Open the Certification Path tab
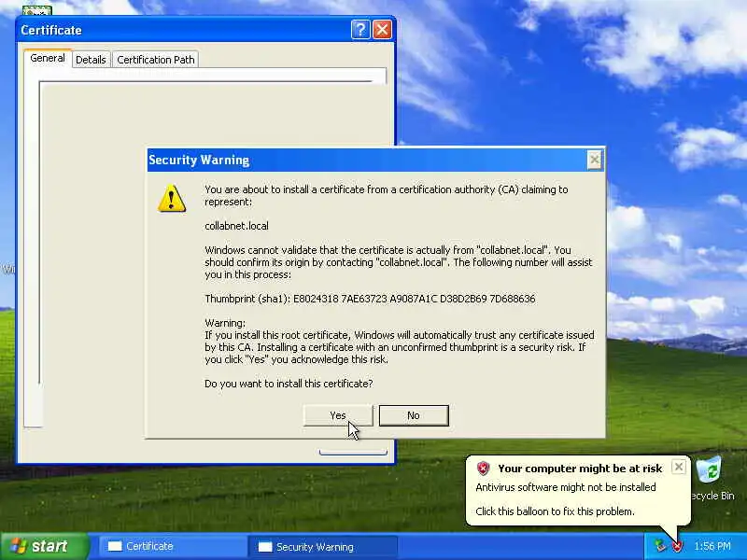Viewport: 747px width, 560px height. tap(156, 60)
